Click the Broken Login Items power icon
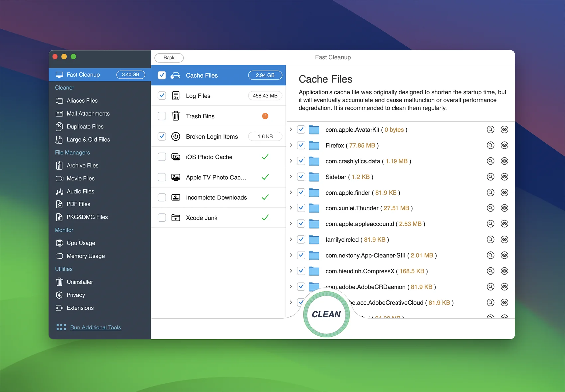The height and width of the screenshot is (392, 565). [176, 136]
